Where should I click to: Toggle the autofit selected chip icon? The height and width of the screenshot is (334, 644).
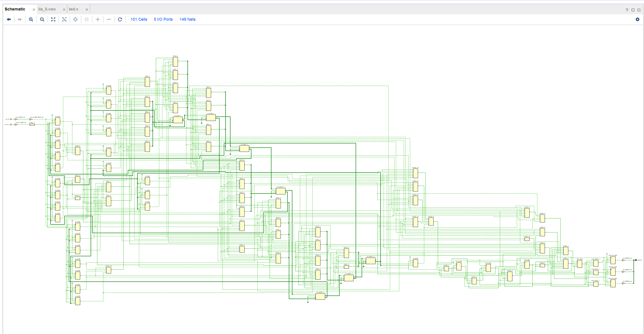[86, 19]
